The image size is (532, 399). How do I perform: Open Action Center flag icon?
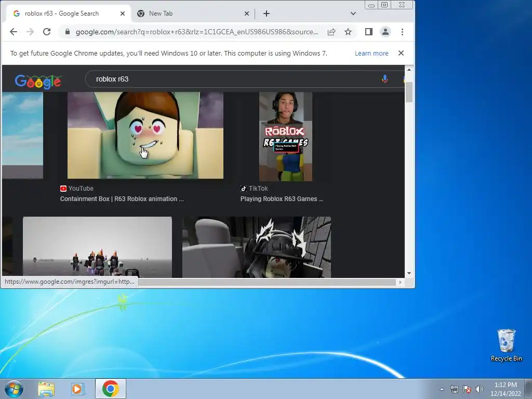click(x=467, y=389)
